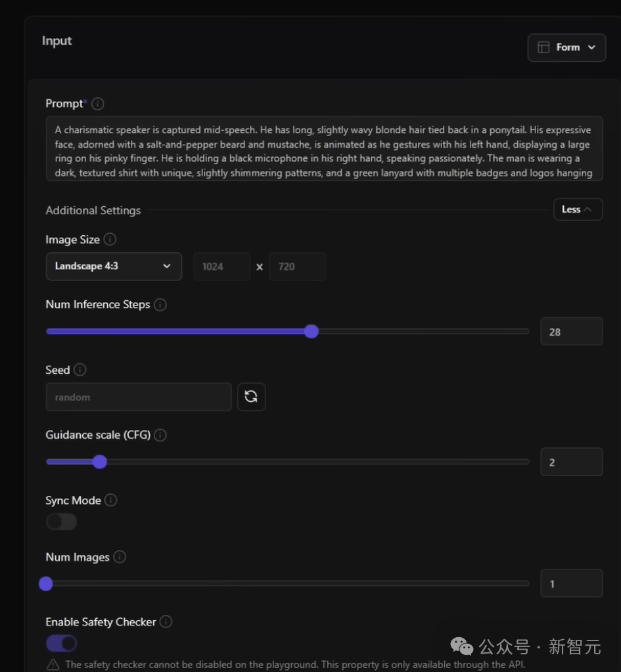Enable the Sync Mode switch

[61, 522]
